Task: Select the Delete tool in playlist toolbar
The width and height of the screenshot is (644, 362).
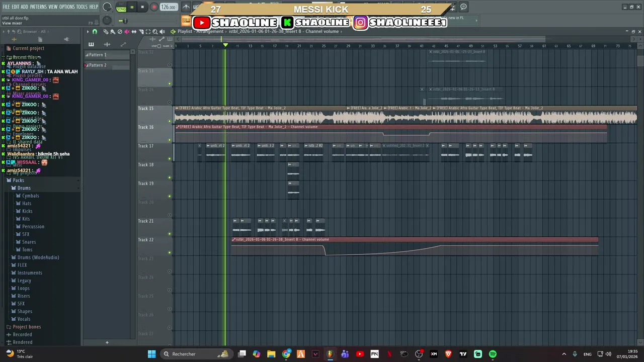Action: [x=120, y=31]
